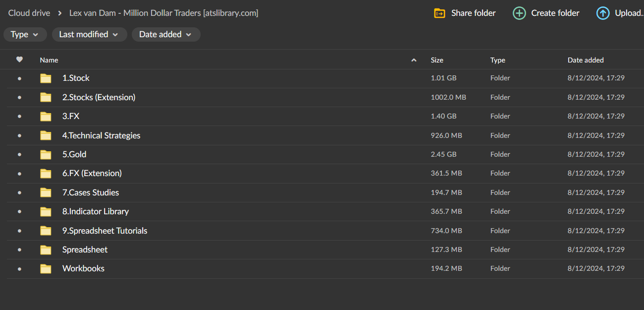Toggle the selection dot for 2.Stocks (Extension)
Viewport: 644px width, 310px height.
coord(19,97)
